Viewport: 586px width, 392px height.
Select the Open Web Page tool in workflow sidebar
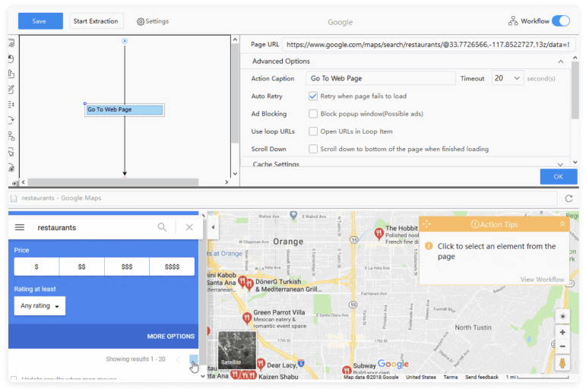[x=11, y=43]
